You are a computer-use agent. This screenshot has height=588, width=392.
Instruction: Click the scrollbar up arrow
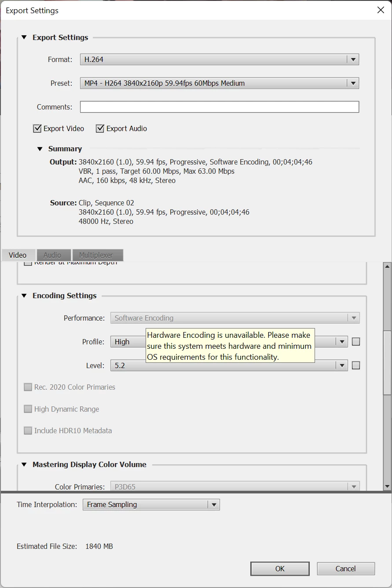tap(387, 267)
